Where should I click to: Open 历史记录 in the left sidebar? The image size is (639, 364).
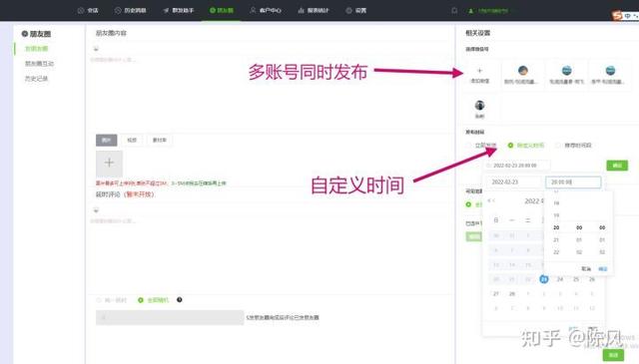click(x=36, y=79)
